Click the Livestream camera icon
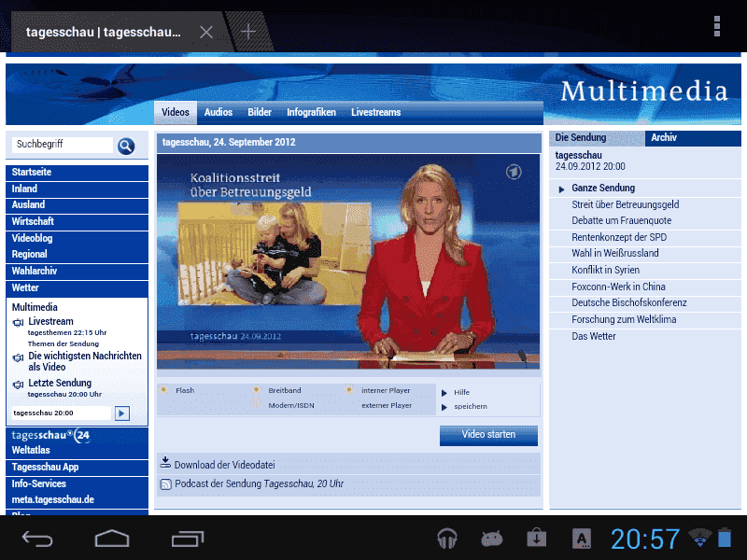The height and width of the screenshot is (560, 747). [x=18, y=323]
